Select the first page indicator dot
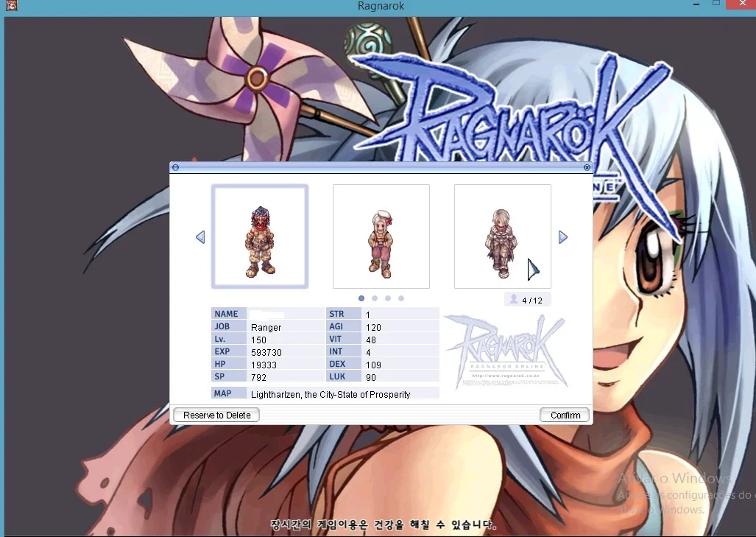The image size is (756, 537). (361, 298)
